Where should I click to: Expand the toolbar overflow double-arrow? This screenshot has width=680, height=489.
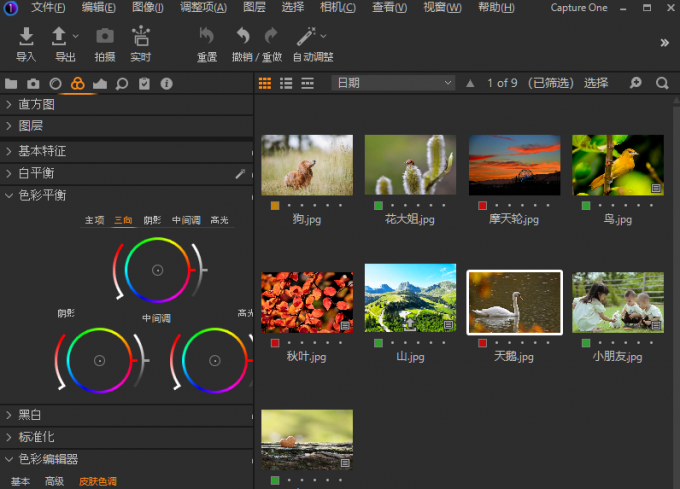coord(664,42)
